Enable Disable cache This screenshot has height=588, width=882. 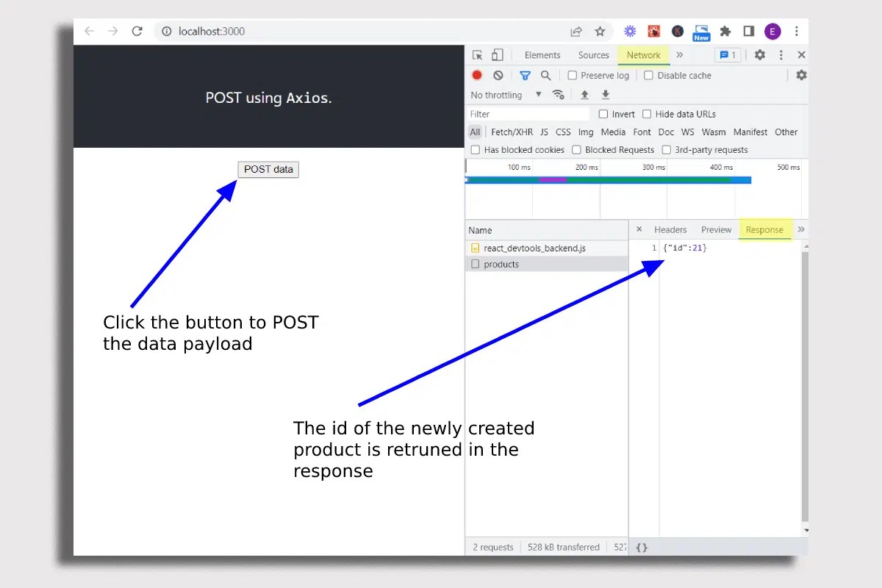649,75
